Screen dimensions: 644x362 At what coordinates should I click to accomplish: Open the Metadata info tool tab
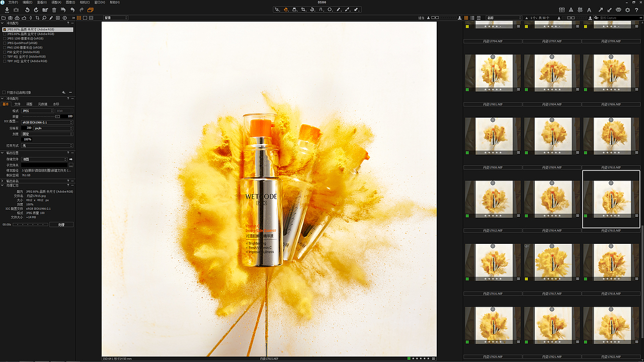[x=64, y=18]
